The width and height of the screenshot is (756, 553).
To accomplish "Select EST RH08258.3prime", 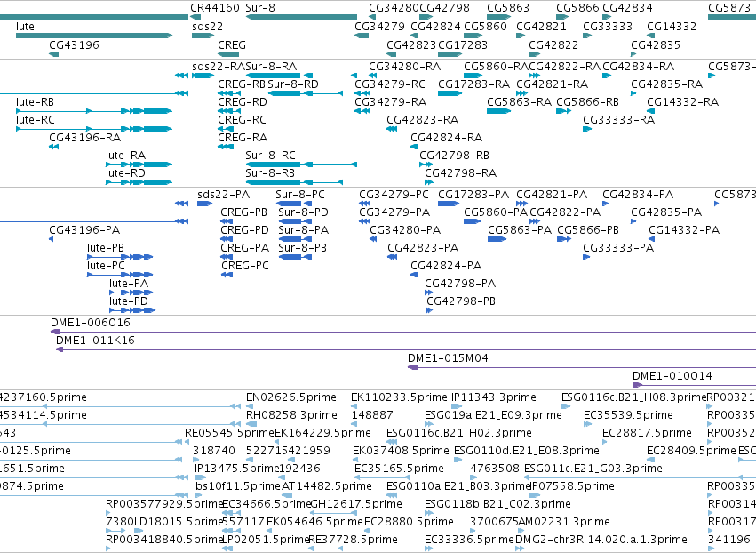I will (x=291, y=415).
